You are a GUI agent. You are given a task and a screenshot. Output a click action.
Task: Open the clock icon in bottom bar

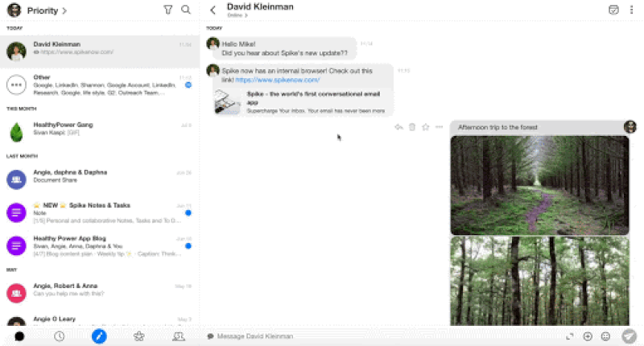[x=59, y=336]
